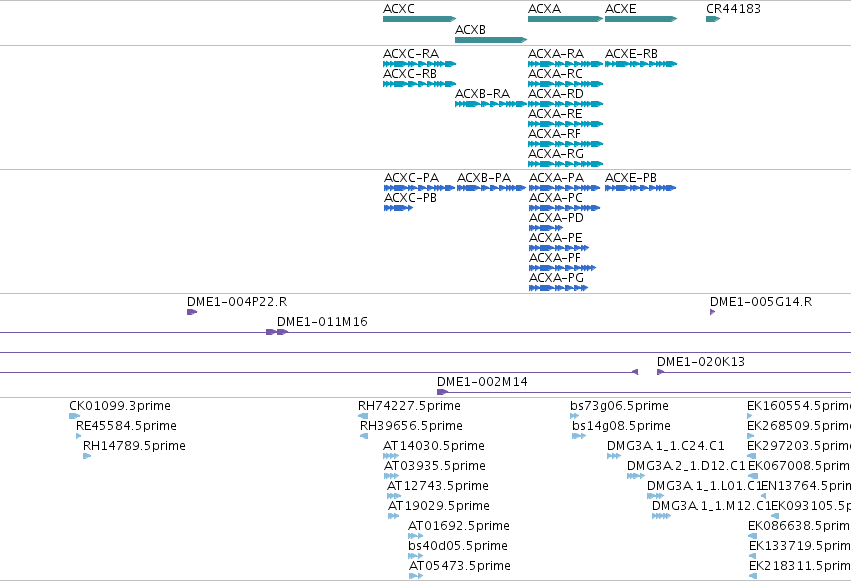
Task: Select the ACXC-RA transcript
Action: tap(420, 64)
